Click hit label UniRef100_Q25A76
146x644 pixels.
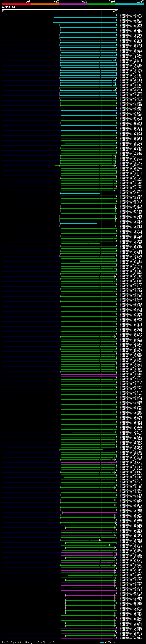131,203
